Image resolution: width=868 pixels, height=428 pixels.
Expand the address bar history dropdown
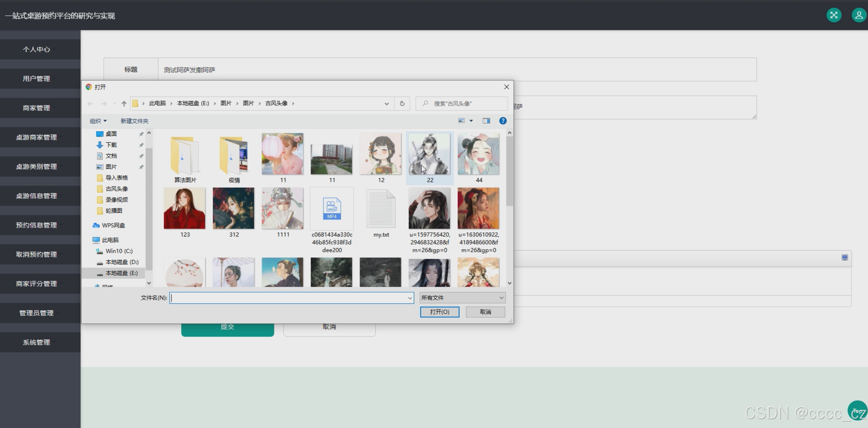(x=387, y=103)
